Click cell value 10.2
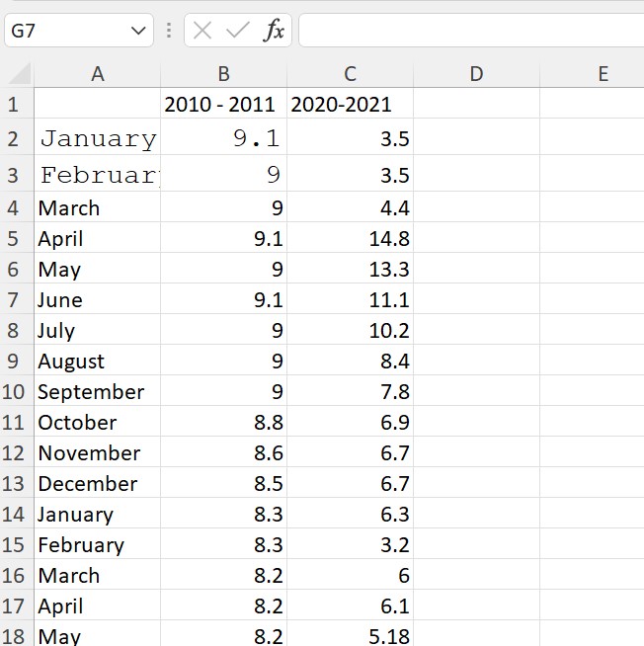This screenshot has height=646, width=644. point(351,330)
